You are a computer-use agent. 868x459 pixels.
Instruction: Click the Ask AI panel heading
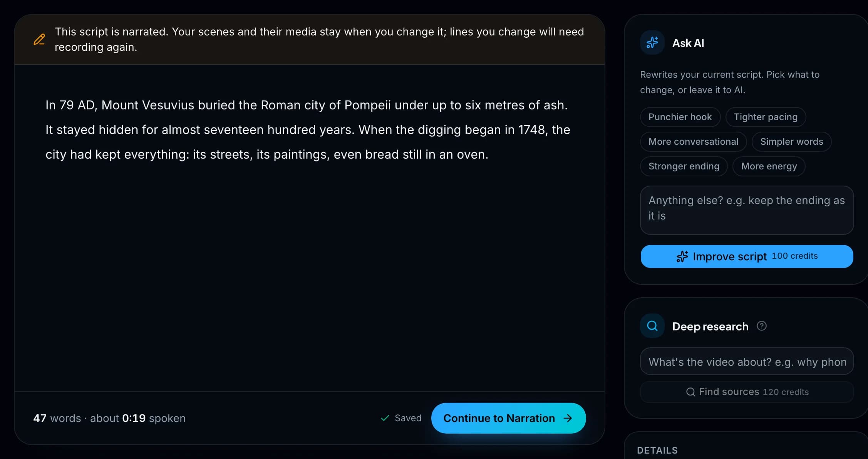pyautogui.click(x=688, y=43)
